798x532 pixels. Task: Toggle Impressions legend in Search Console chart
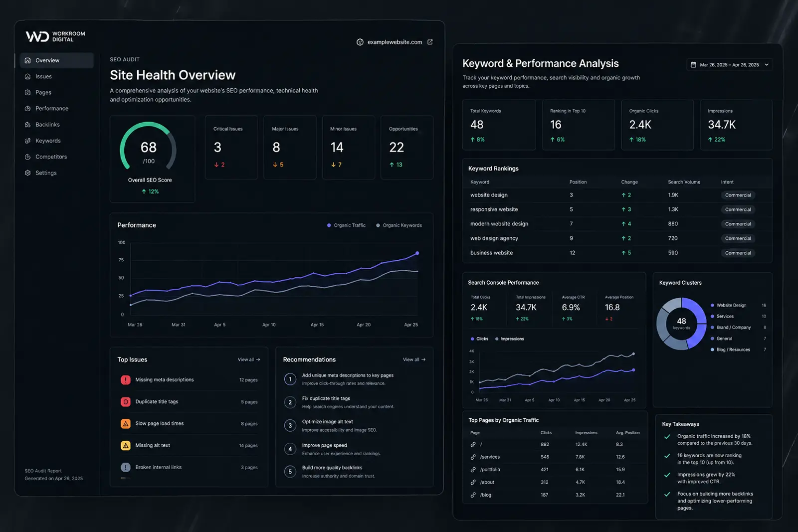[509, 339]
